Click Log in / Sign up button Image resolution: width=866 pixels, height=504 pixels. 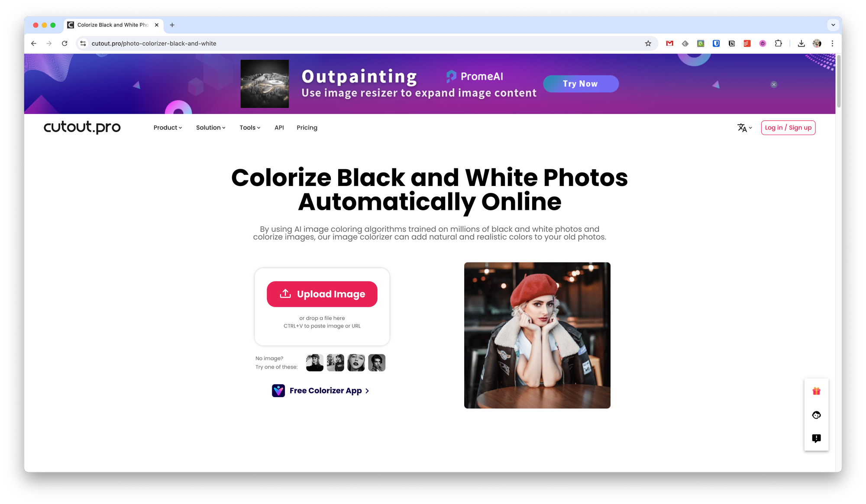[x=788, y=128]
